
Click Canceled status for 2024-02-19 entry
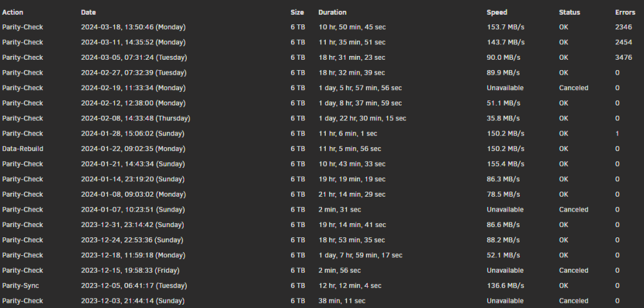pyautogui.click(x=573, y=87)
